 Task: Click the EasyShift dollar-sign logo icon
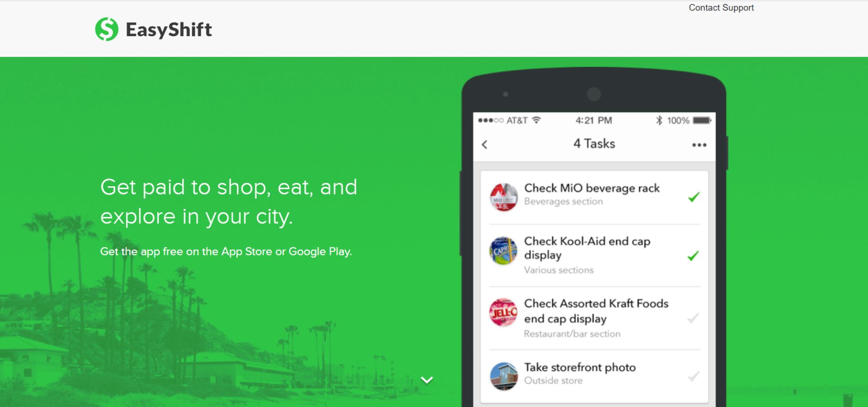point(107,29)
